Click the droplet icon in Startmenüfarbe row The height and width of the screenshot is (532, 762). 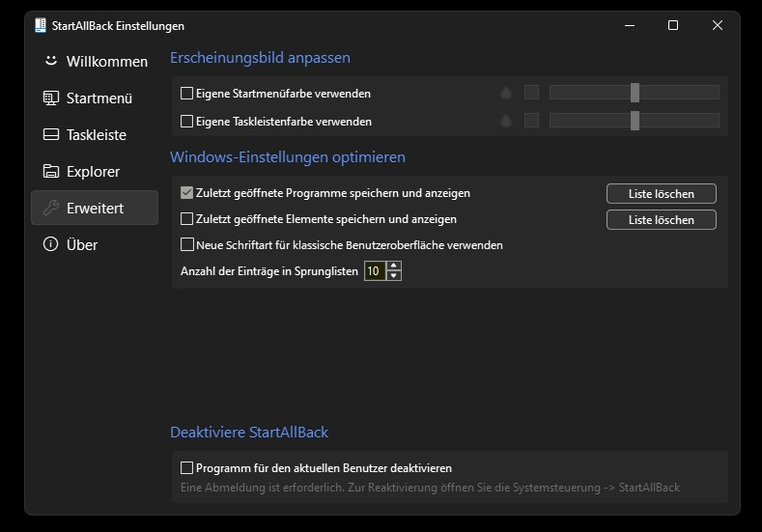(x=506, y=93)
